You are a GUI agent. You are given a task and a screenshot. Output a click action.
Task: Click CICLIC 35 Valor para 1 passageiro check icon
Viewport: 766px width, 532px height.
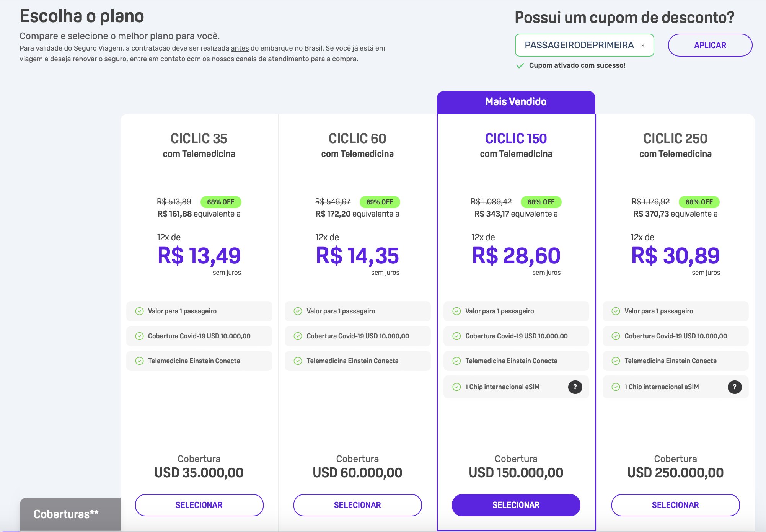(x=139, y=311)
